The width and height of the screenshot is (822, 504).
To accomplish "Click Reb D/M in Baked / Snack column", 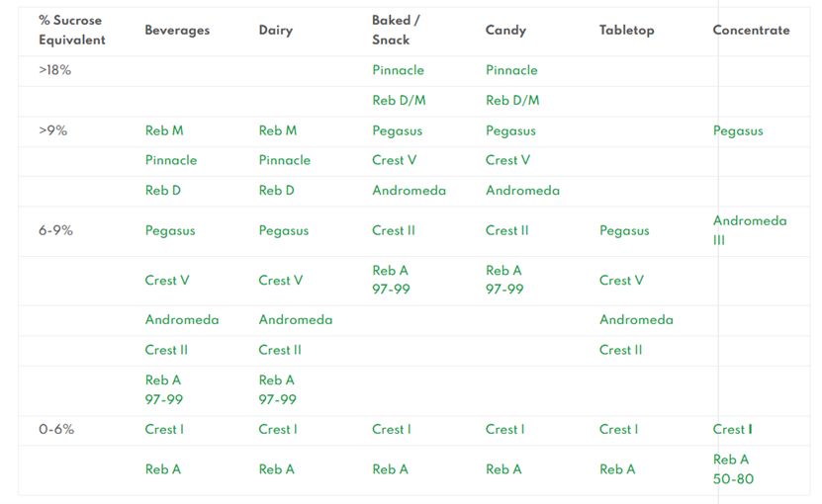I will click(x=399, y=101).
